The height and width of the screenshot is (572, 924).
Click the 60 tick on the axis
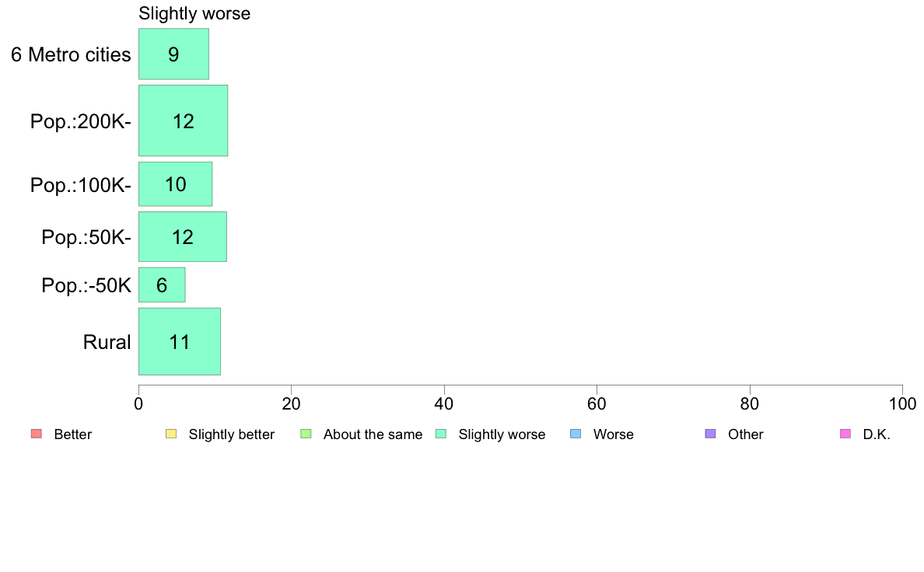tap(597, 403)
